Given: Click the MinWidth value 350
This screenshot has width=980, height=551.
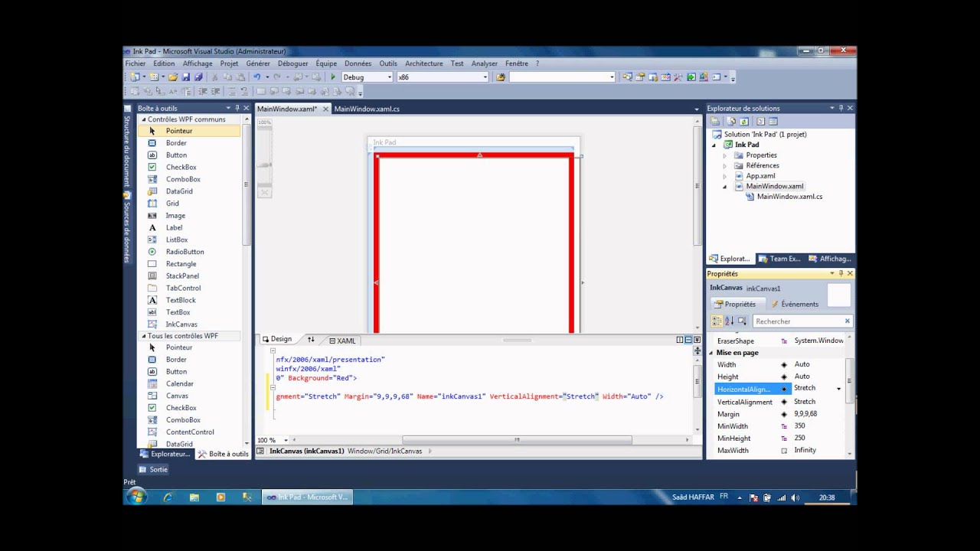Looking at the screenshot, I should click(x=817, y=426).
